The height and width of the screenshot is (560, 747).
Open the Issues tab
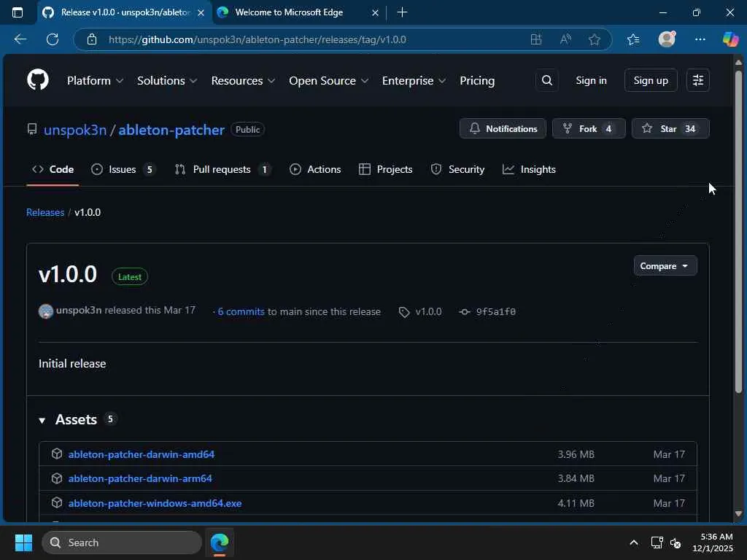(123, 169)
